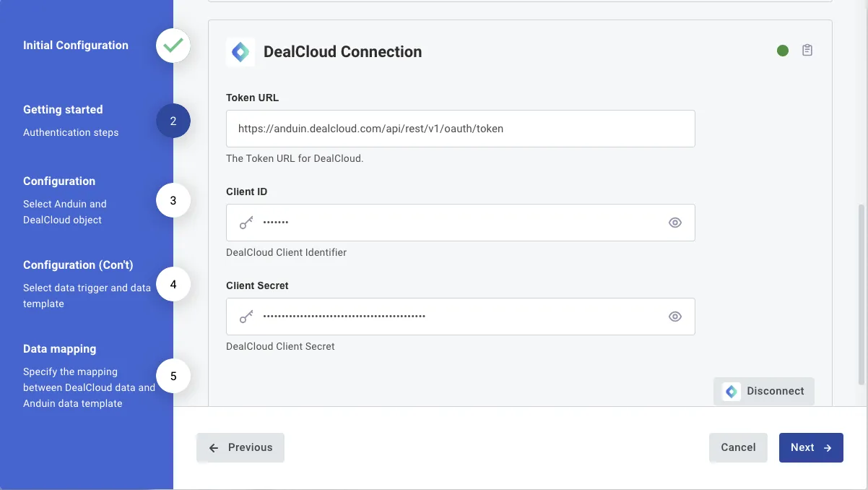Image resolution: width=868 pixels, height=490 pixels.
Task: Go back with the Previous button
Action: pyautogui.click(x=240, y=447)
